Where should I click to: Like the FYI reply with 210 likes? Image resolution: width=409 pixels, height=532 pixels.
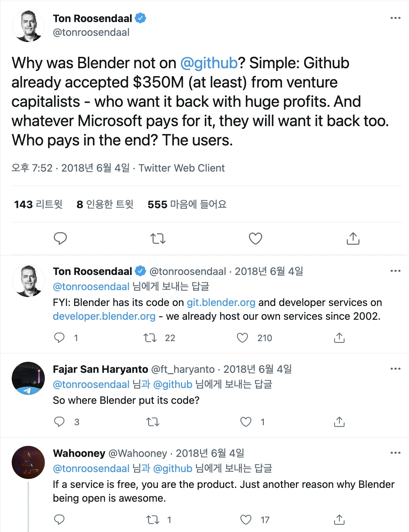242,338
